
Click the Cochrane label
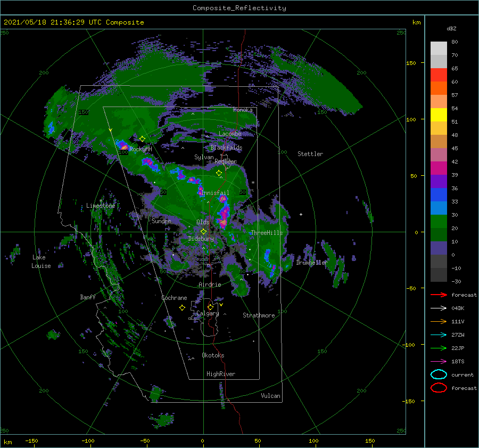click(174, 298)
